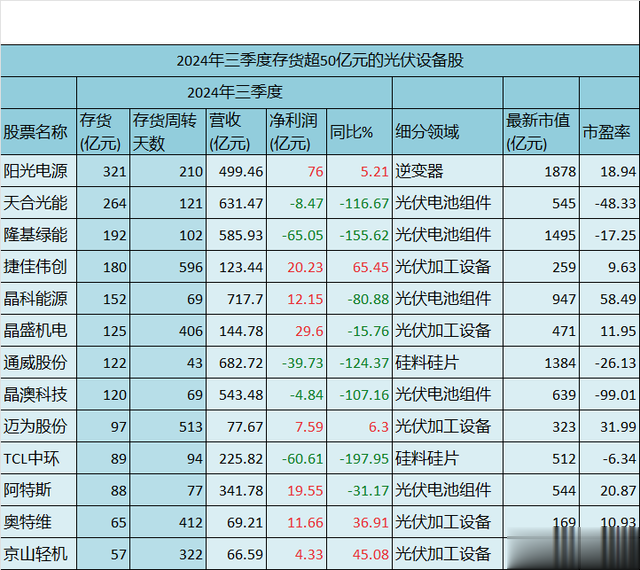The height and width of the screenshot is (570, 640).
Task: Select the 通威股份 stock name cell
Action: 36,363
